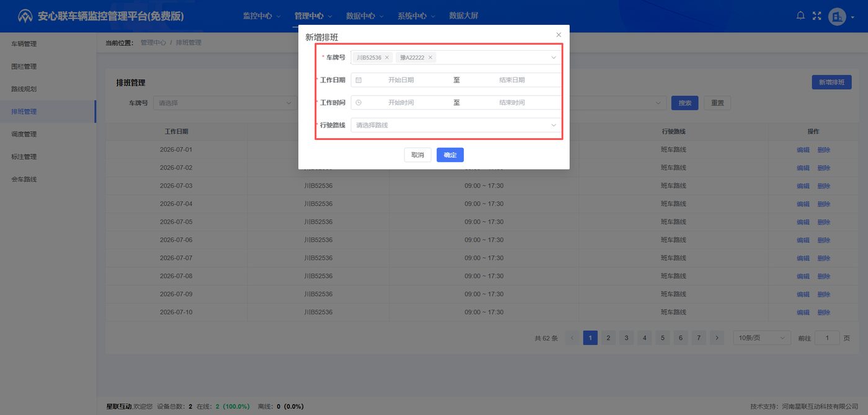
Task: Close the 新增排班 dialog
Action: [x=559, y=35]
